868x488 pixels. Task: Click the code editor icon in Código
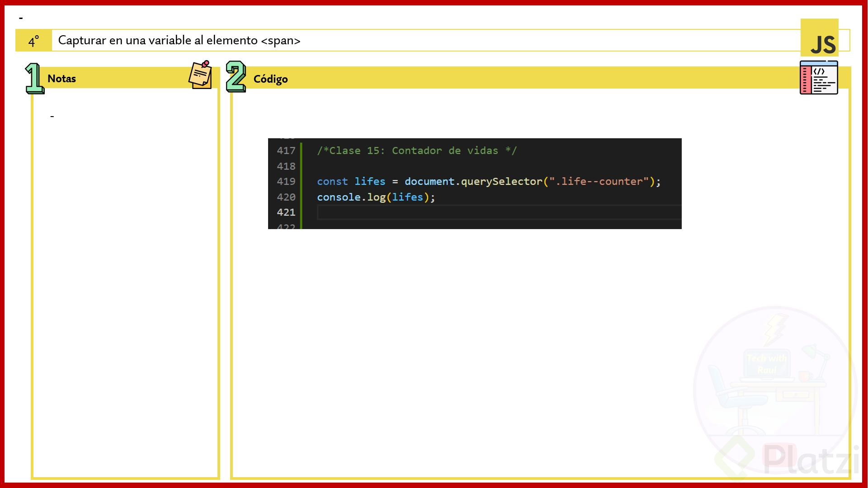[x=819, y=77]
